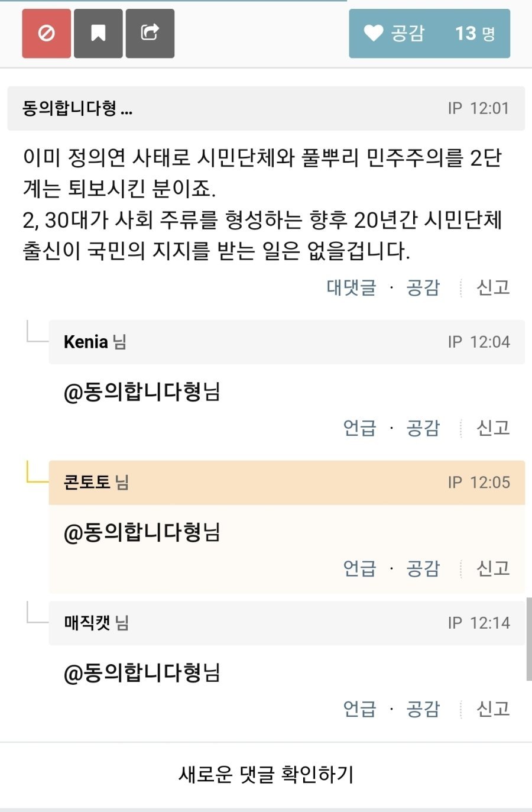Open Kenia's user profile name
Viewport: 532px width, 812px height.
pos(86,342)
